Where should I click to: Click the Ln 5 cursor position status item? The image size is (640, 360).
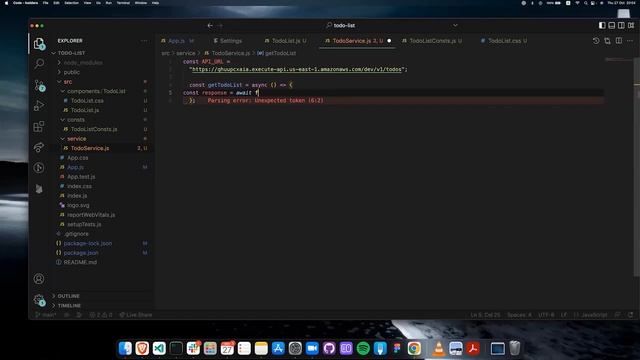point(485,315)
